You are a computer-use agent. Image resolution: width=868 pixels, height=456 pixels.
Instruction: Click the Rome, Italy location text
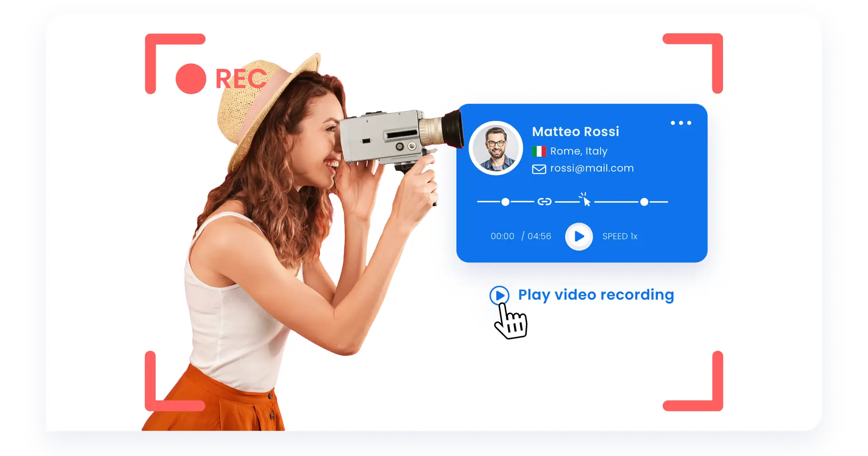[x=579, y=151]
